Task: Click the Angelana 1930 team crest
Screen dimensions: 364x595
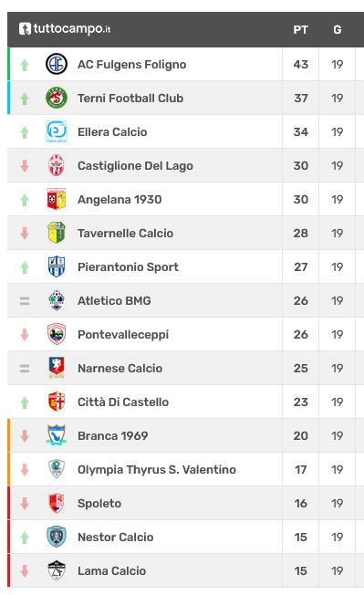Action: (57, 199)
